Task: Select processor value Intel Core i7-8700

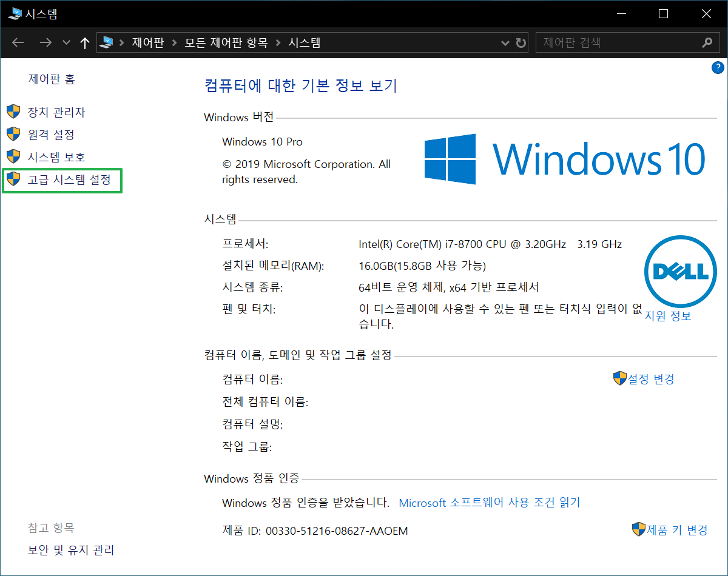Action: 490,244
